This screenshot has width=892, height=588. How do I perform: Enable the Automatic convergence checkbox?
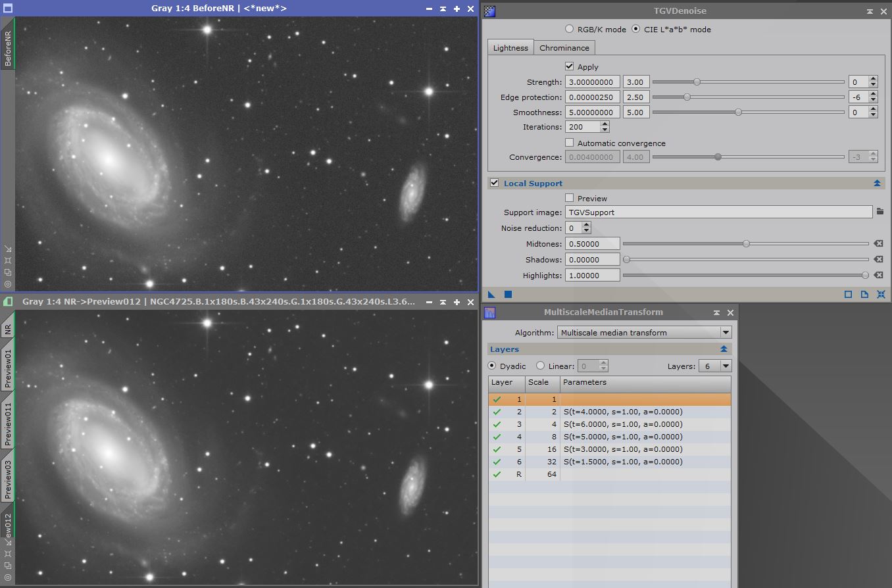click(x=570, y=143)
